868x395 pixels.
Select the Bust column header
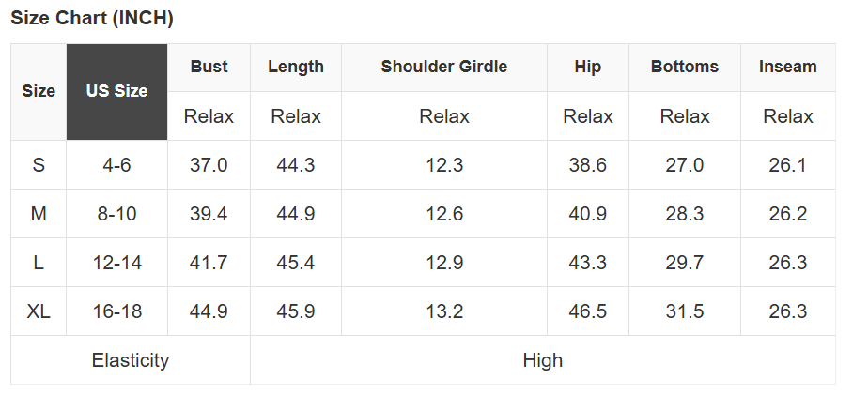point(209,67)
